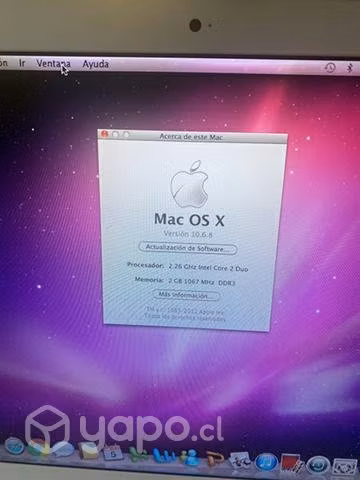Launch Microsoft Excel from the Dock

coord(138,455)
